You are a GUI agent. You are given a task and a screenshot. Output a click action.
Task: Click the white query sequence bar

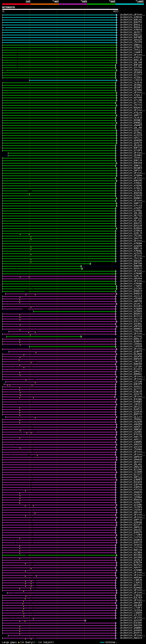coord(60,9)
